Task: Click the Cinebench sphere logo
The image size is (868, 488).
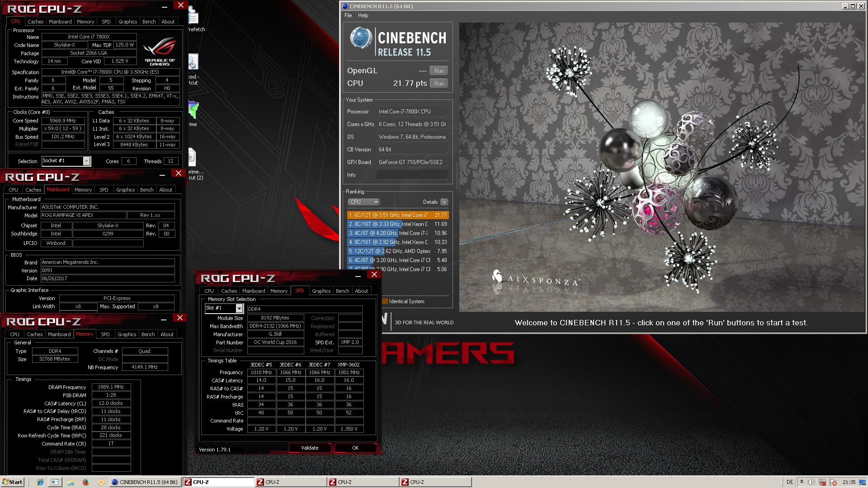Action: tap(361, 38)
